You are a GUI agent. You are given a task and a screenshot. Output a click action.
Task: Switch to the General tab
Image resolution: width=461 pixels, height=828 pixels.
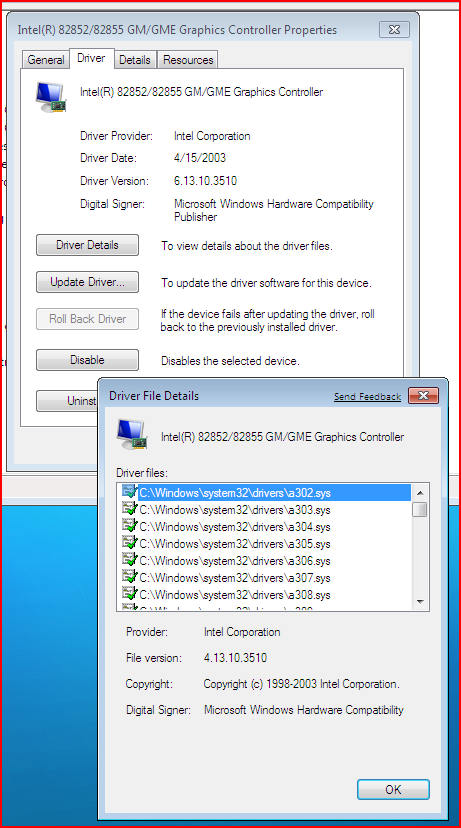pos(46,60)
